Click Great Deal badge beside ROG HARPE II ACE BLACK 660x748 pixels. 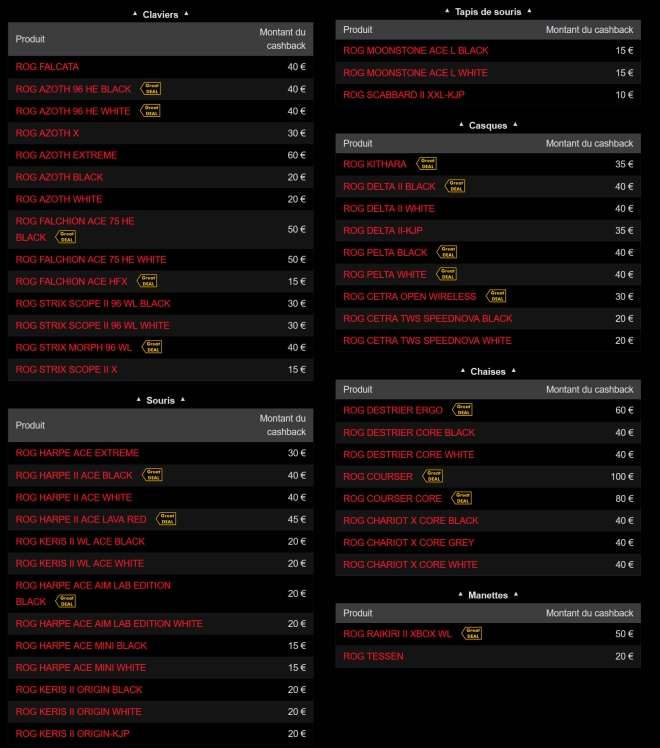coord(153,475)
